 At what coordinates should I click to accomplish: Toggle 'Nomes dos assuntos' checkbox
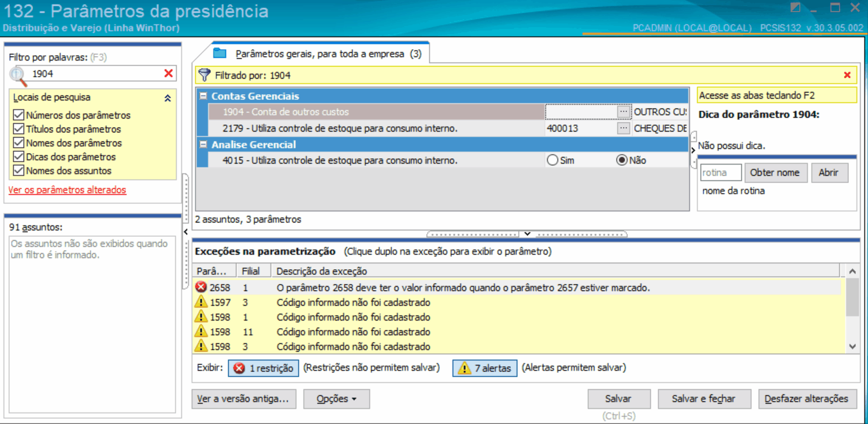click(x=18, y=170)
